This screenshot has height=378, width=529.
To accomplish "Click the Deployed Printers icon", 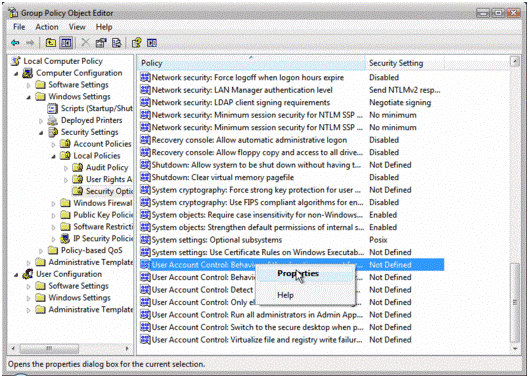I will pyautogui.click(x=53, y=120).
